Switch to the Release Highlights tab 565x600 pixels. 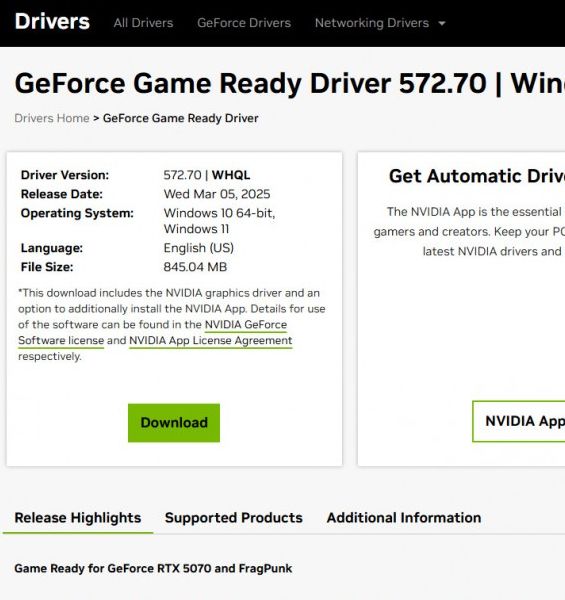point(78,518)
